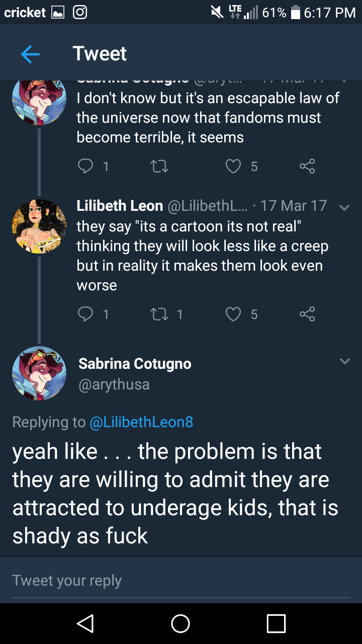Share the fandoms must become terrible tweet
Screen dimensions: 362x644
click(307, 166)
